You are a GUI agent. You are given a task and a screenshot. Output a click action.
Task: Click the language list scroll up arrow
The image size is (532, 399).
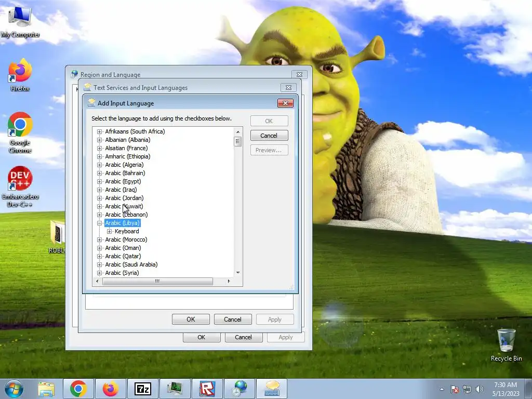[x=238, y=131]
